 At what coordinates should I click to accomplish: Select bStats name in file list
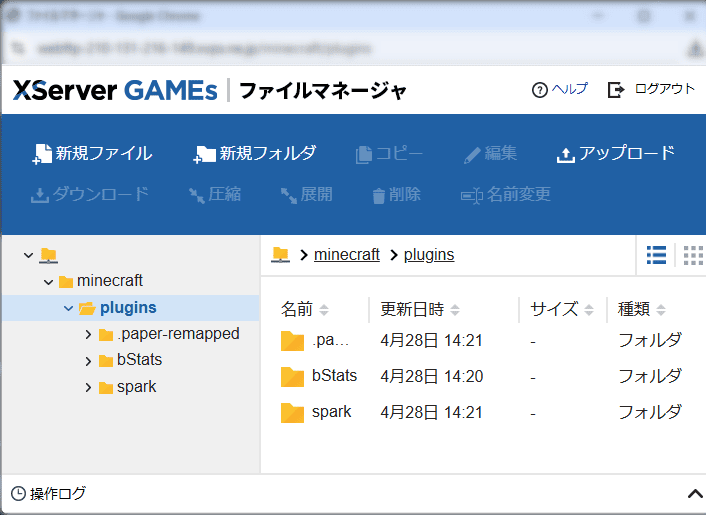pos(334,376)
